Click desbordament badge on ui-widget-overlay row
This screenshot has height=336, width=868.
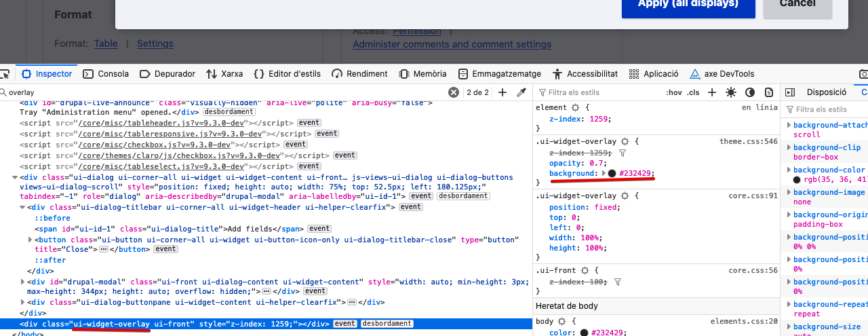click(x=387, y=324)
